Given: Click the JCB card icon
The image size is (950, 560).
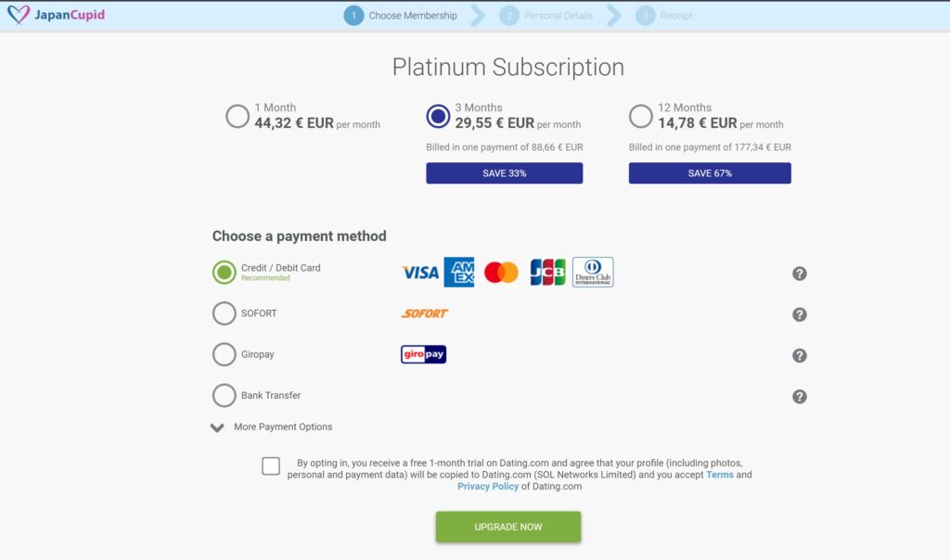Looking at the screenshot, I should click(547, 273).
